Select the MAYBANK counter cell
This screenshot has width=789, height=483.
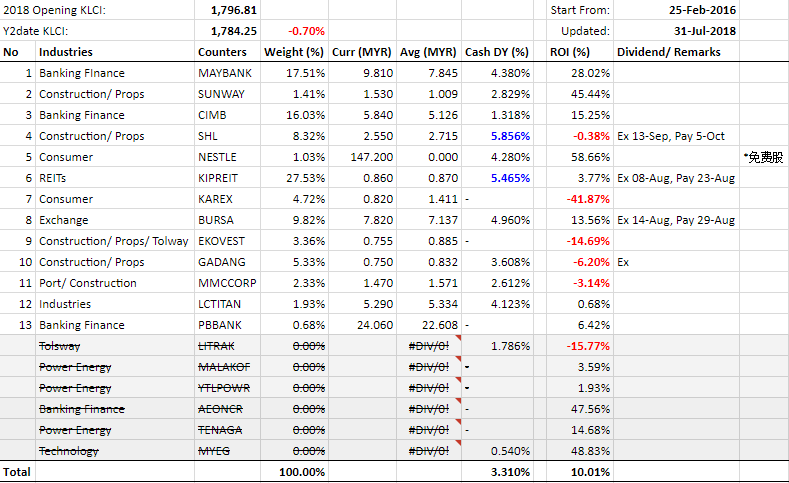(x=227, y=73)
